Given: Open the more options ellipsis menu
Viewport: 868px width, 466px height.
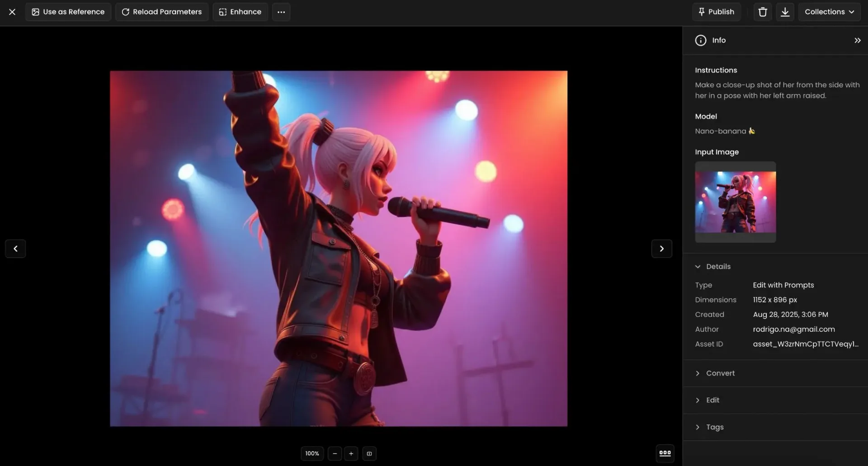Looking at the screenshot, I should point(281,12).
